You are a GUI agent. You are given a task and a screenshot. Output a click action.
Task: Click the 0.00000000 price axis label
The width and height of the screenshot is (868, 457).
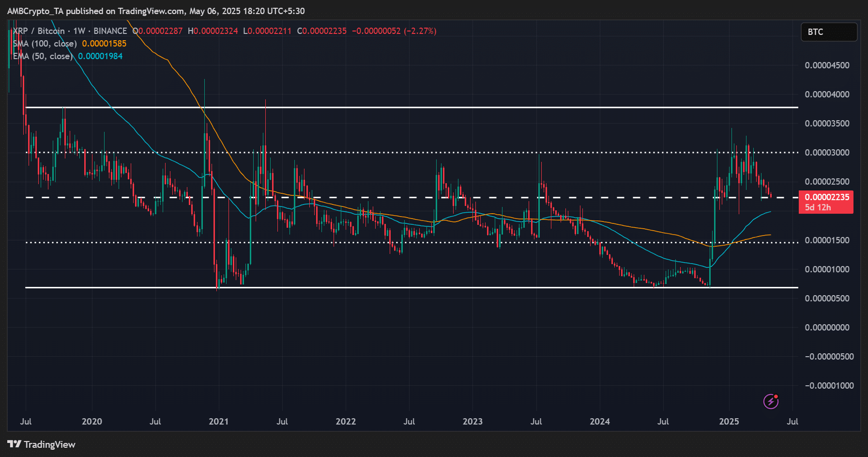[827, 328]
